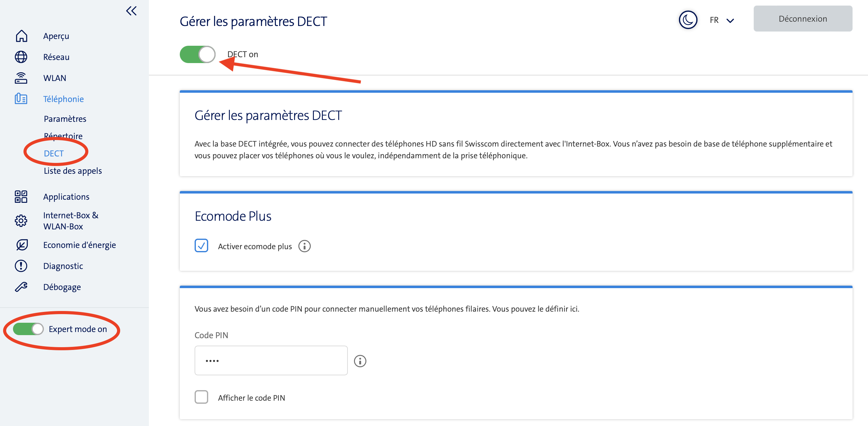
Task: Turn off the DECT on switch
Action: [197, 55]
